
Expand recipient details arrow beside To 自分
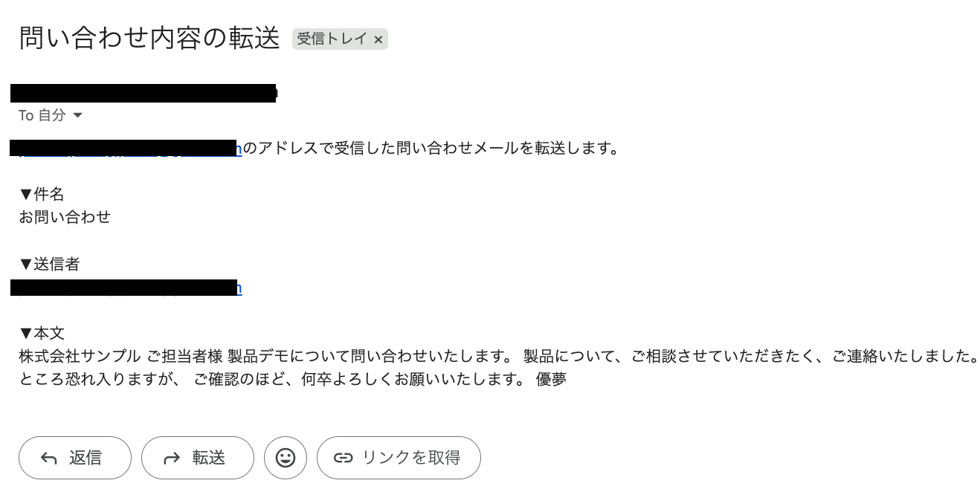click(x=77, y=115)
